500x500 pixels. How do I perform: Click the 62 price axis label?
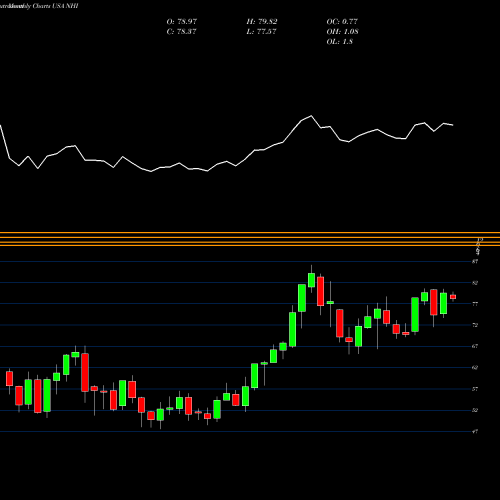475,368
